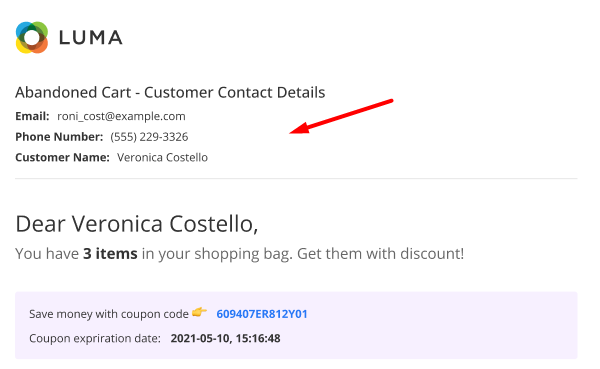Click the 'Coupon expriration date:' label
The height and width of the screenshot is (369, 600).
pos(95,338)
